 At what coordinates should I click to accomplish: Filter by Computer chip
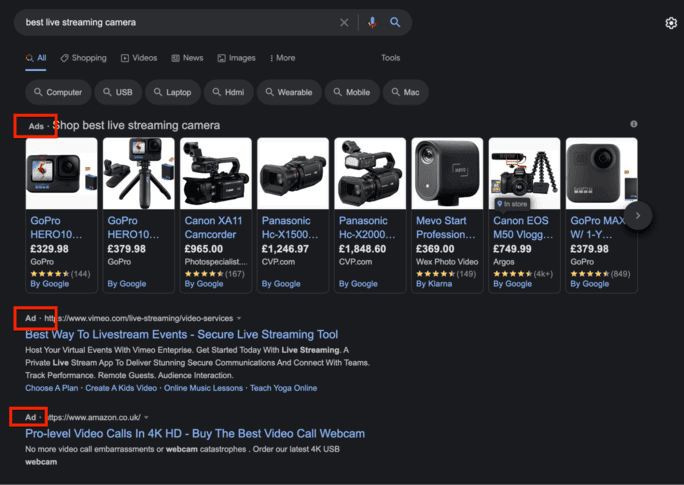[x=58, y=92]
